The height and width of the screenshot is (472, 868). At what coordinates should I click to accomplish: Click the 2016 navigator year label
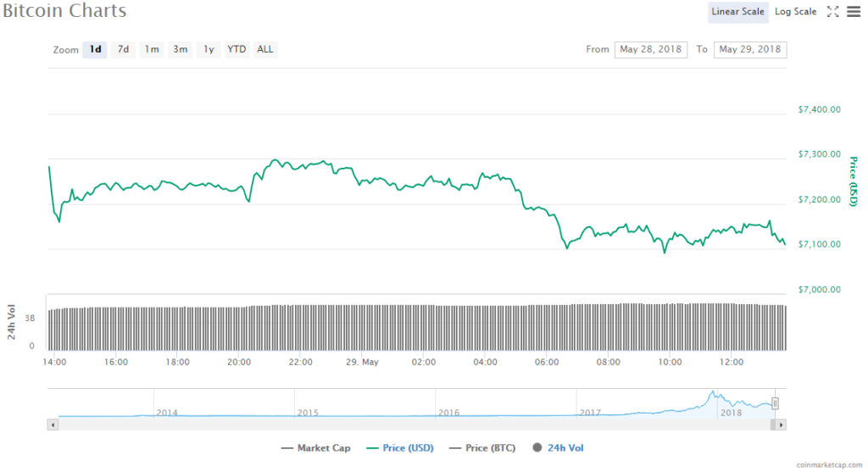point(448,413)
